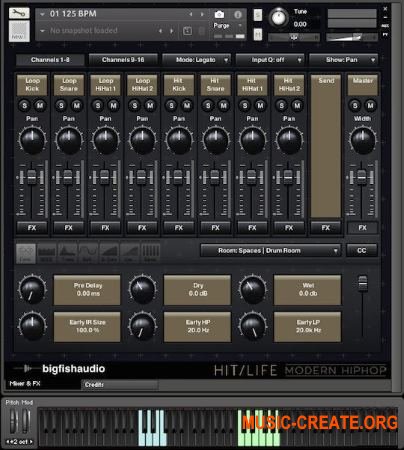
Task: Shift keyboard octave down with the left arrow
Action: 8,442
